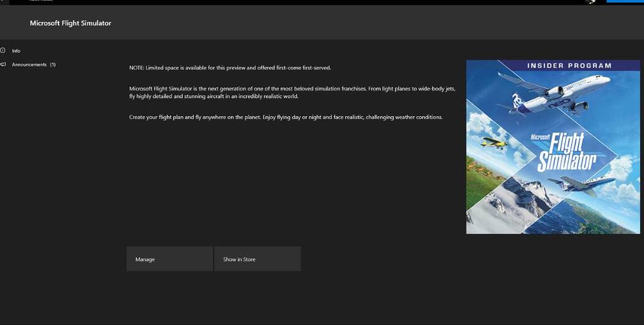Click the NOTE: Limited space text line
Viewport: 644px width, 325px height.
click(x=230, y=67)
